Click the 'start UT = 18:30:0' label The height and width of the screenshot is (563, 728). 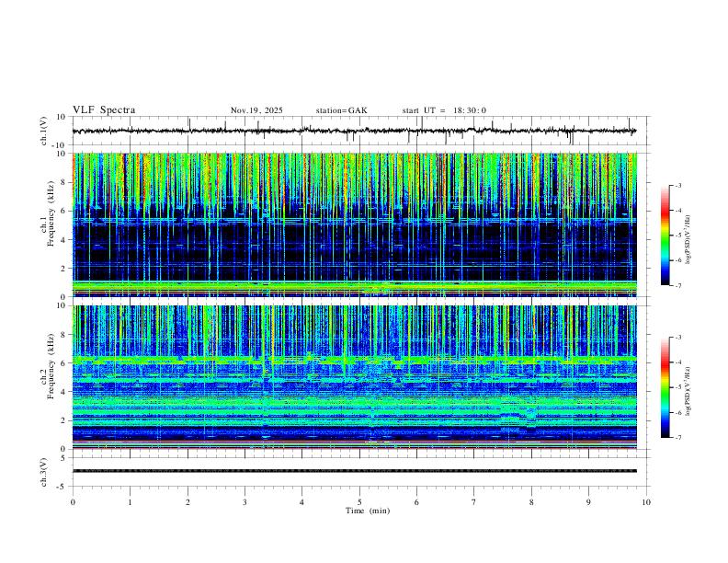pos(444,110)
